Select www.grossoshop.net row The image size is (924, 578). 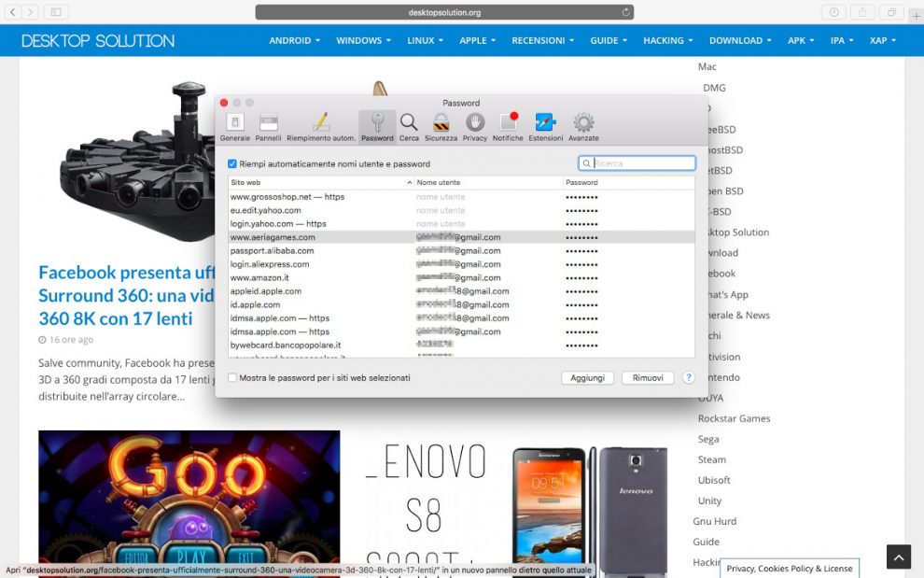click(461, 196)
